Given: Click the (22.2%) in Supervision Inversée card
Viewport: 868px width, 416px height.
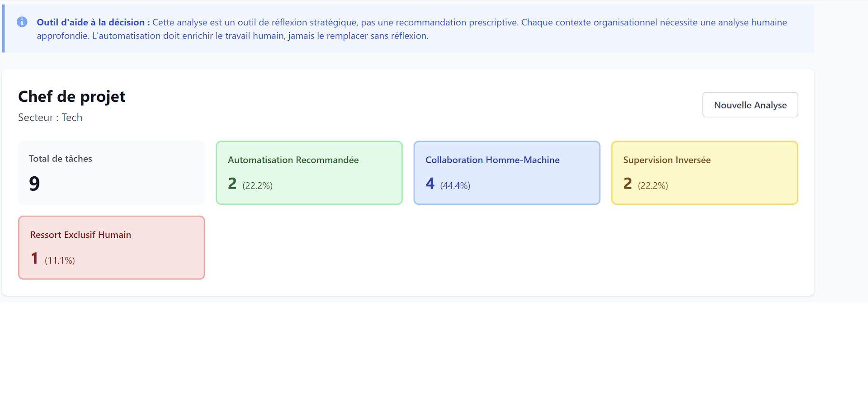Looking at the screenshot, I should tap(653, 185).
